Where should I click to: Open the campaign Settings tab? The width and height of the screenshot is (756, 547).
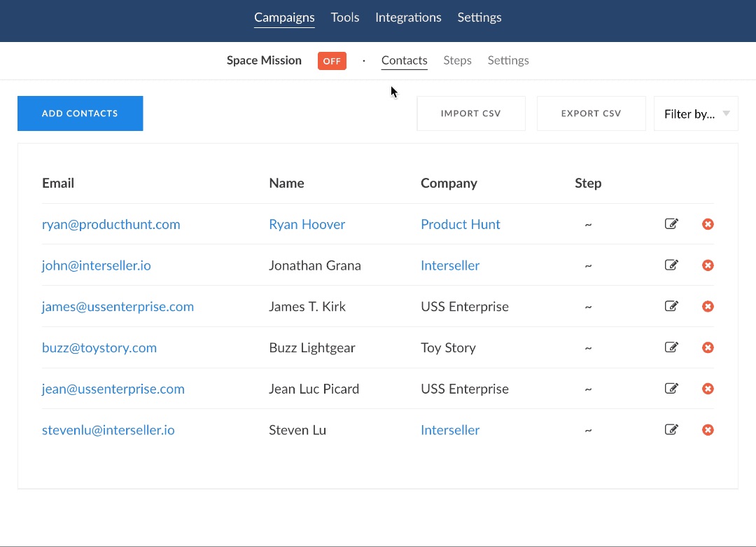point(508,61)
